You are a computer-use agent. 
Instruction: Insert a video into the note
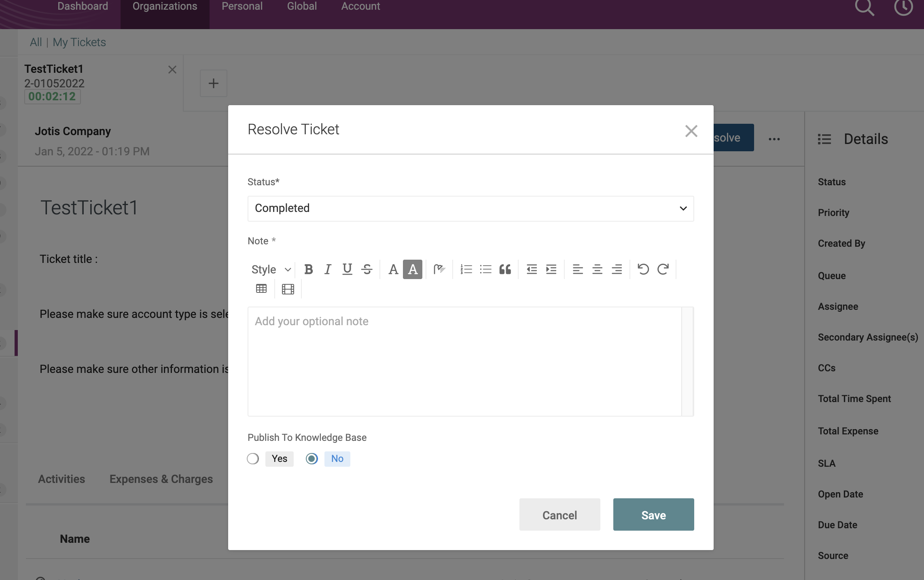tap(288, 289)
